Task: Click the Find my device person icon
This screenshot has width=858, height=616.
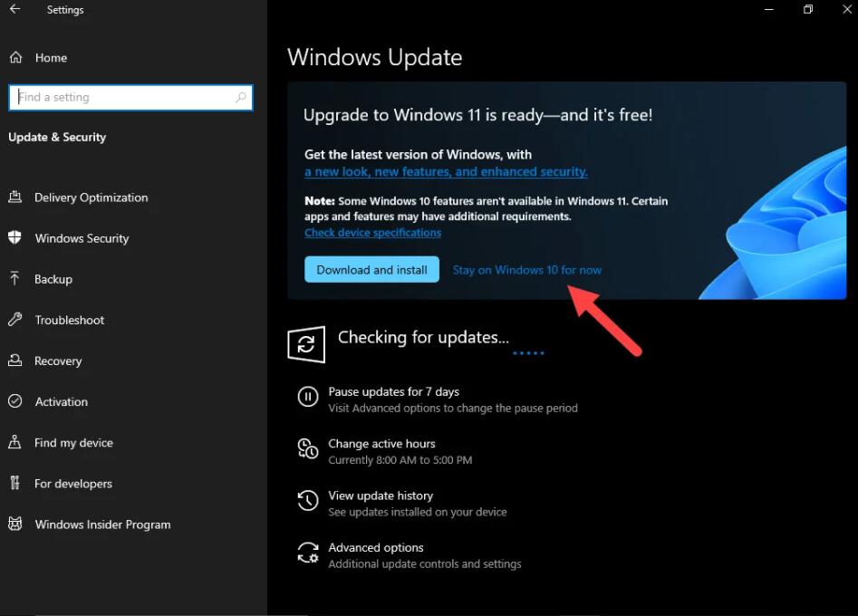Action: point(15,442)
